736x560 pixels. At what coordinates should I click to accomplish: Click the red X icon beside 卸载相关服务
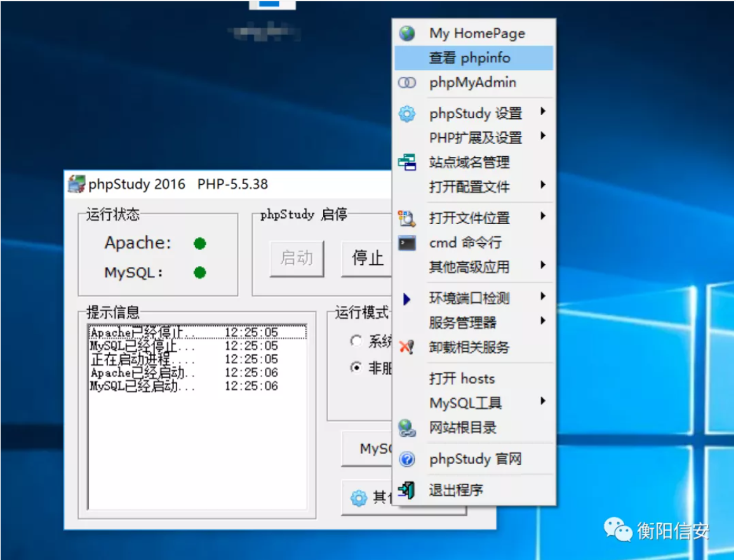(x=406, y=347)
